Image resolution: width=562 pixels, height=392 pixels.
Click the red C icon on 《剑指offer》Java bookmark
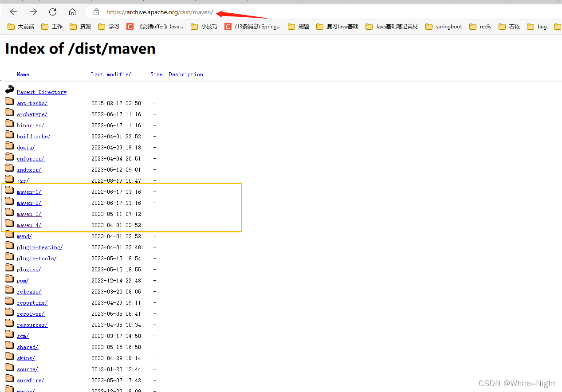coord(130,27)
